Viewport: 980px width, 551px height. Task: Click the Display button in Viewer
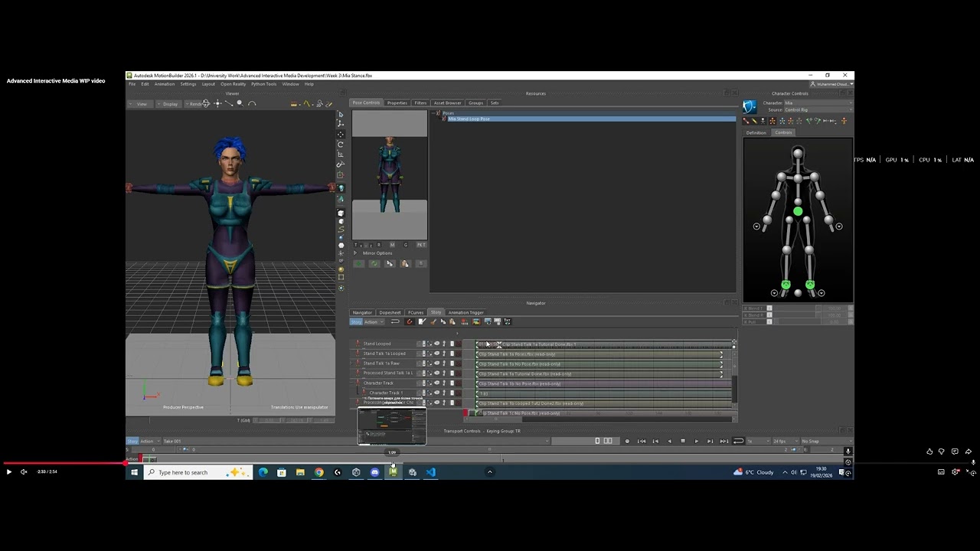coord(170,103)
